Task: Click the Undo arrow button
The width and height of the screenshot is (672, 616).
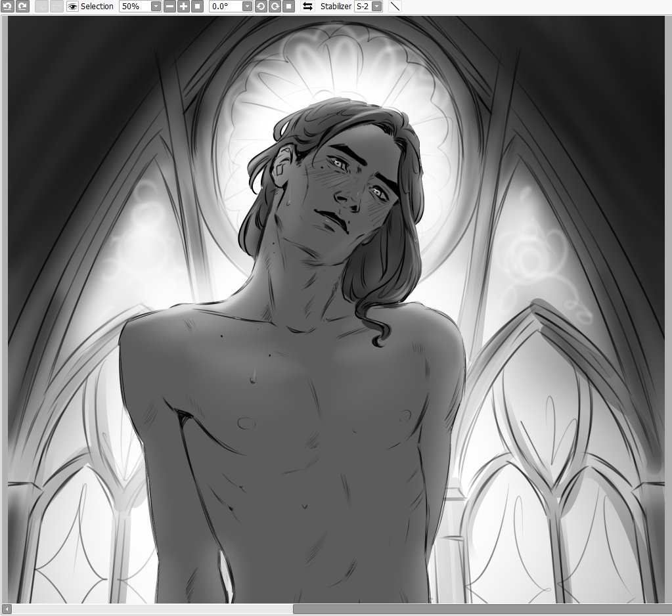Action: (x=8, y=6)
